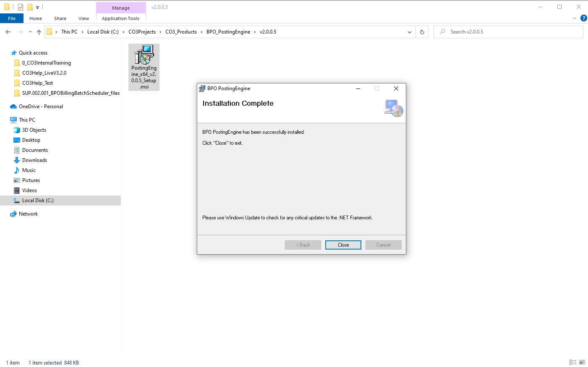
Task: Minimize the BPO PostingEngine installer window
Action: 358,88
